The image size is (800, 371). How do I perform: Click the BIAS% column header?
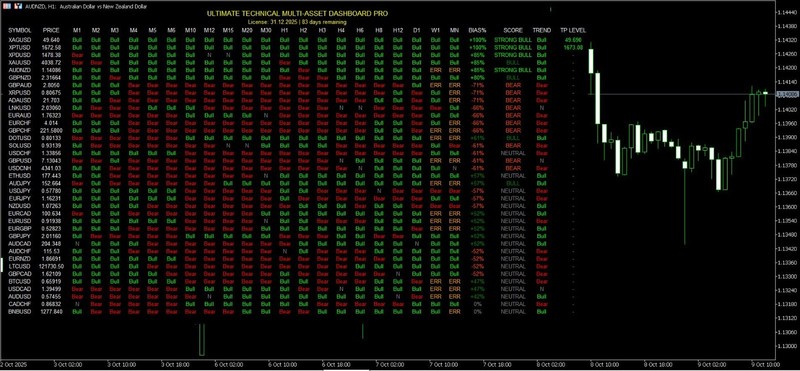point(478,31)
